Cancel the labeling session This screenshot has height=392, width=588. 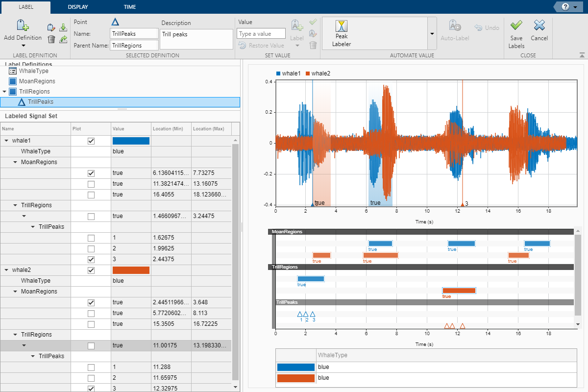(x=539, y=25)
